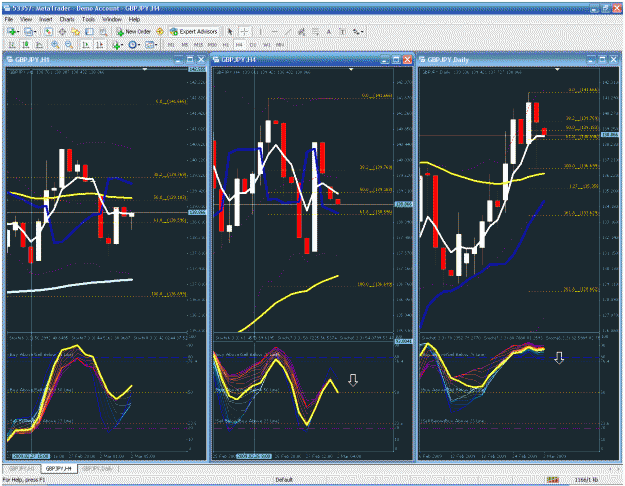
Task: Toggle chart Auto Scroll
Action: [x=86, y=45]
